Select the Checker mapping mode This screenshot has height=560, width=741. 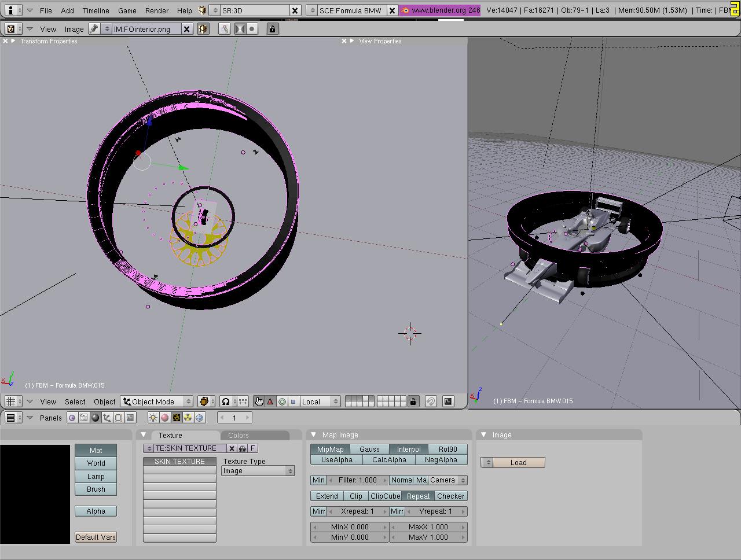pyautogui.click(x=451, y=496)
